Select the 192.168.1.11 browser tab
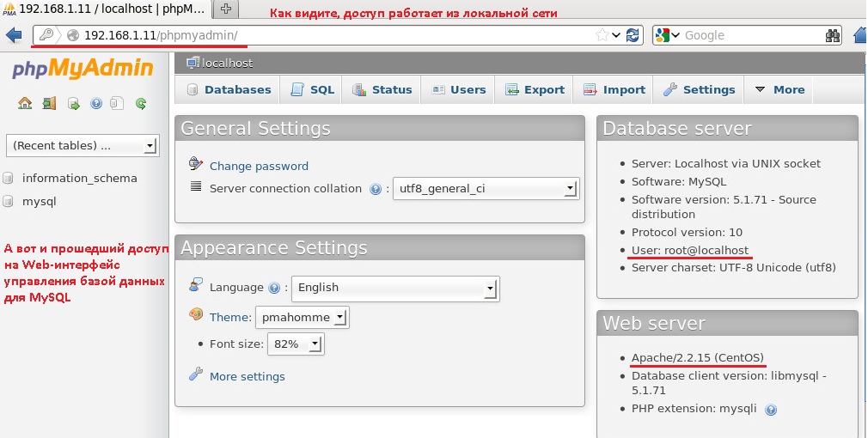This screenshot has height=438, width=868. click(x=105, y=9)
